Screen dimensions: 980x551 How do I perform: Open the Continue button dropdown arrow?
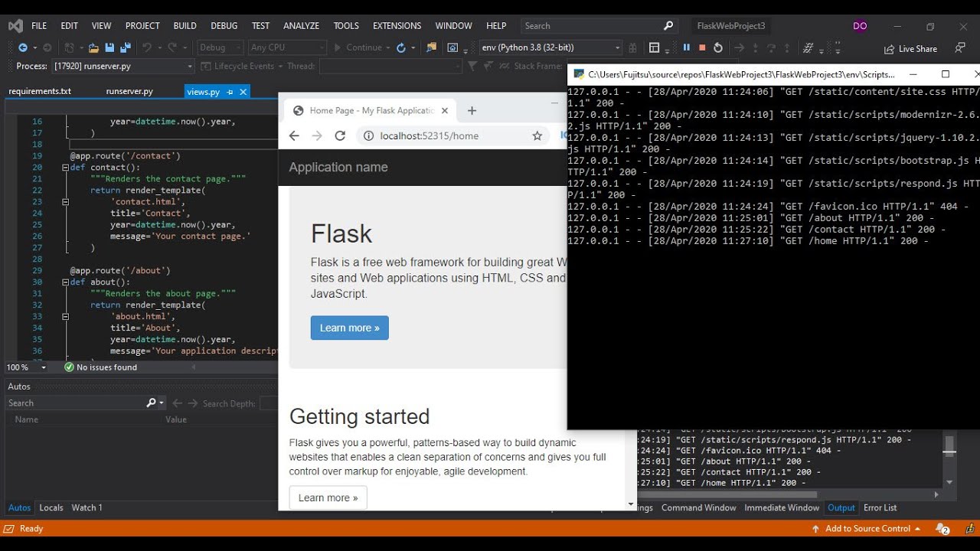pos(387,47)
